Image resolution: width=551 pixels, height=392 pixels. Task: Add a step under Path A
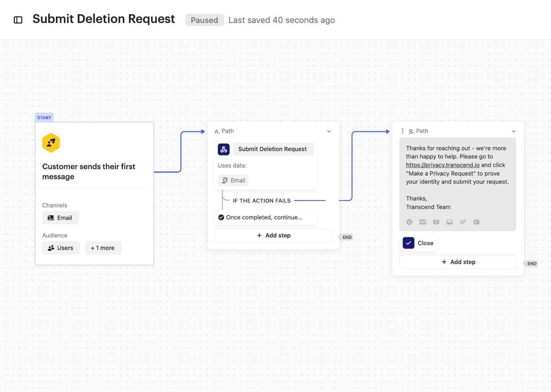[x=273, y=235]
